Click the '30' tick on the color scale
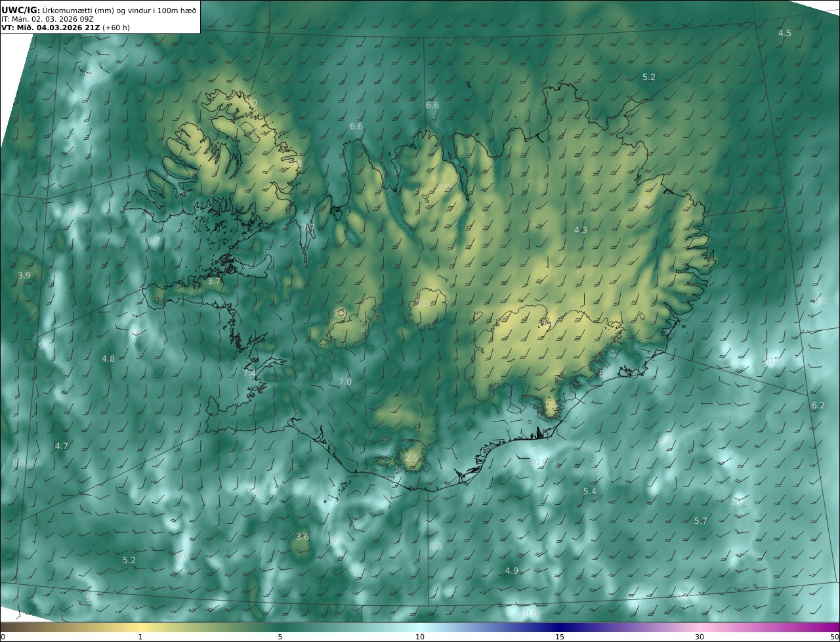 pos(700,637)
